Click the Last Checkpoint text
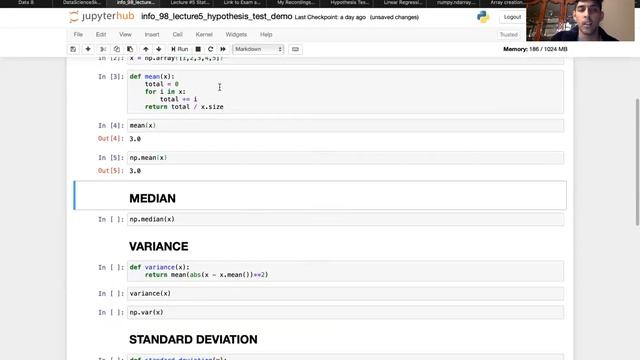 (330, 17)
